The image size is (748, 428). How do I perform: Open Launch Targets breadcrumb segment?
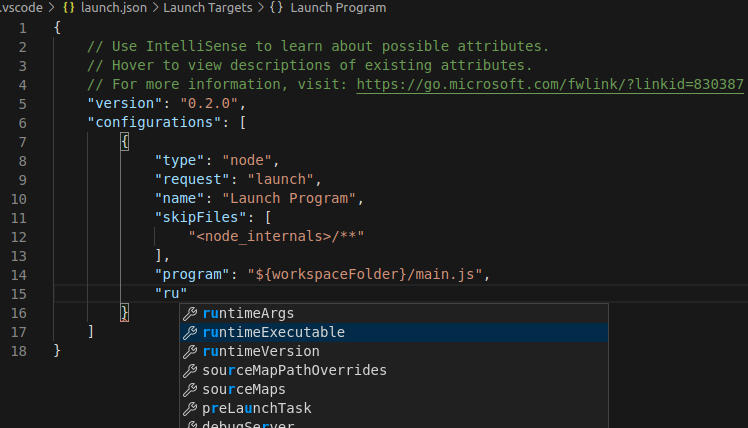point(208,8)
